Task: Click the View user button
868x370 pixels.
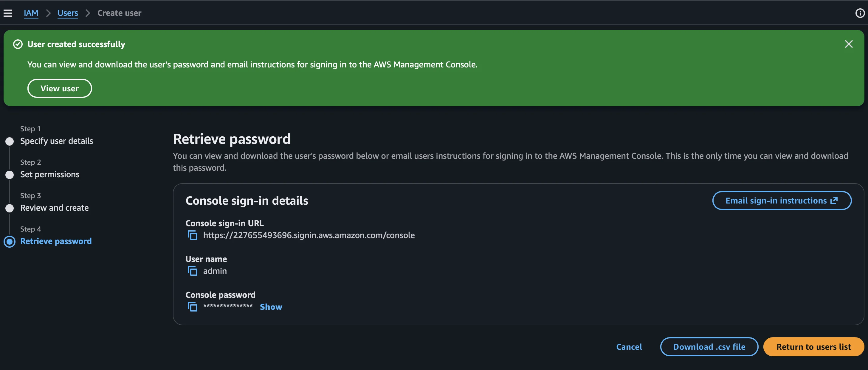Action: click(x=60, y=88)
